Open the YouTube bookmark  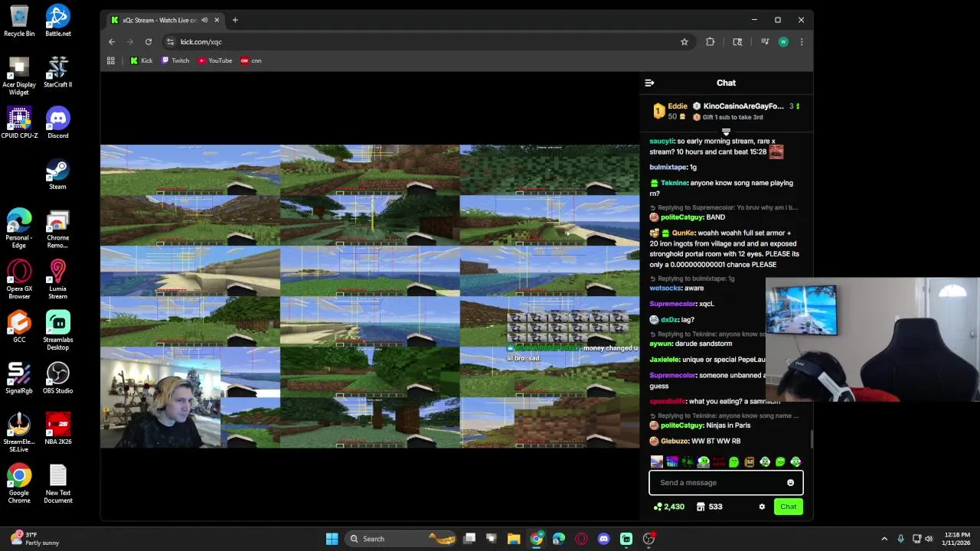tap(215, 60)
